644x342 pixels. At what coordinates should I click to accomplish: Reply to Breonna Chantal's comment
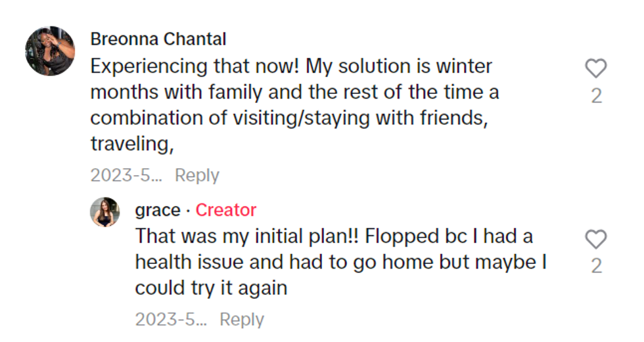[x=196, y=175]
